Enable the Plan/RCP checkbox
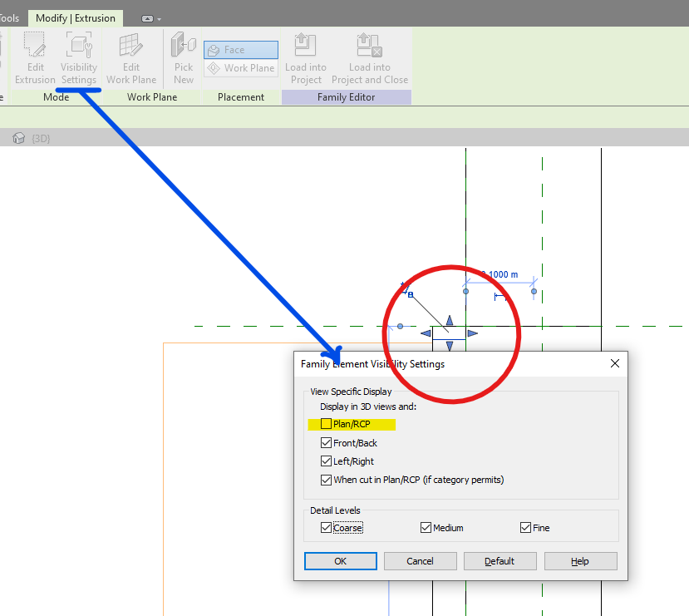The width and height of the screenshot is (689, 616). [326, 424]
